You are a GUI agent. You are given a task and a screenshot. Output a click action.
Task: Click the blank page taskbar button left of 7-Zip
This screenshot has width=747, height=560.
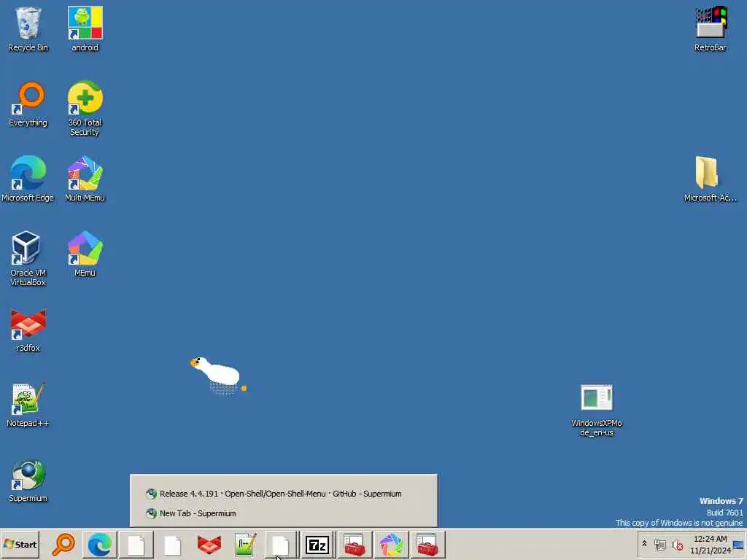click(281, 544)
